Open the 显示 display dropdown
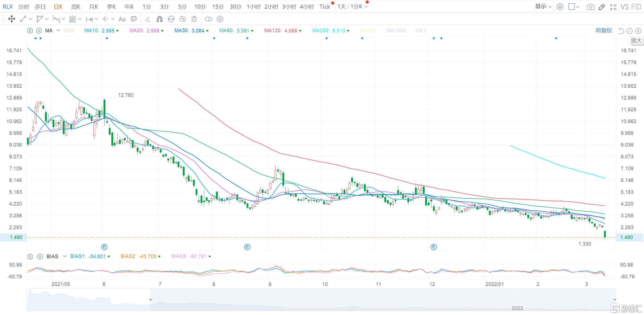Screen dimensions: 644x315 pos(543,7)
